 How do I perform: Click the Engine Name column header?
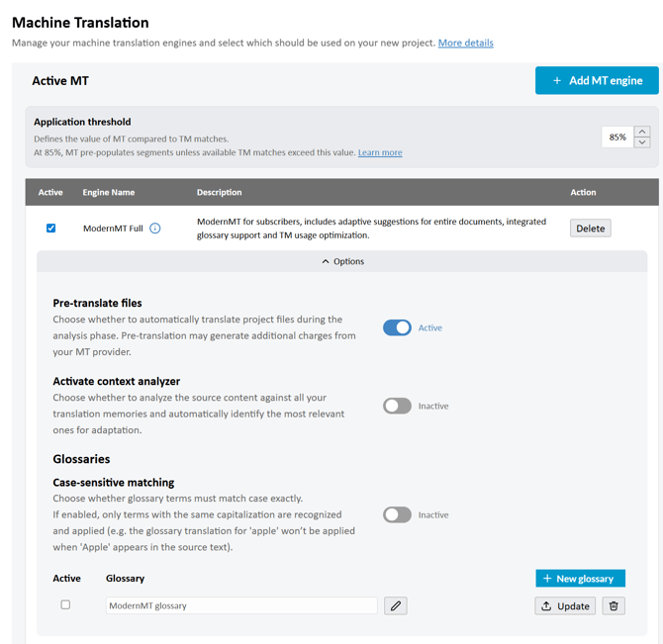pos(109,192)
